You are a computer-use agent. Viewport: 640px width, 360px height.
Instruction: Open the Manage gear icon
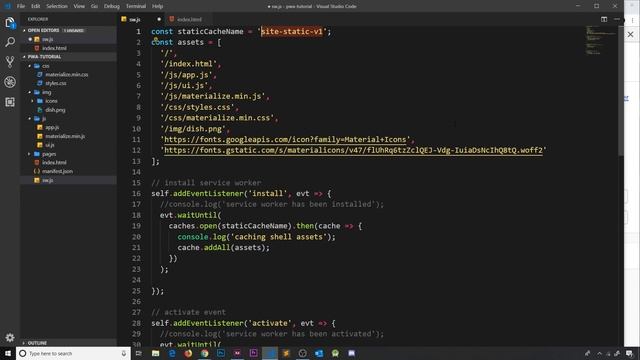click(10, 337)
